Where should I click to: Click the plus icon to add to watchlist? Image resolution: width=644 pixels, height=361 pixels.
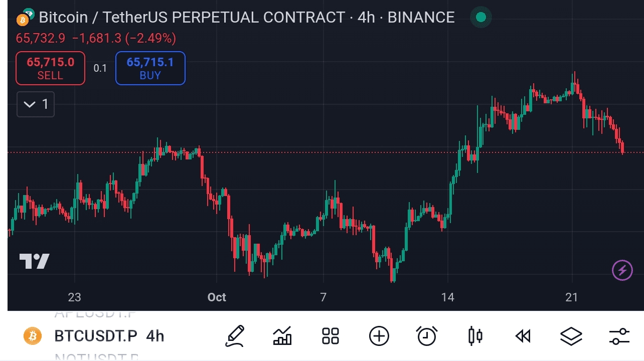[379, 336]
